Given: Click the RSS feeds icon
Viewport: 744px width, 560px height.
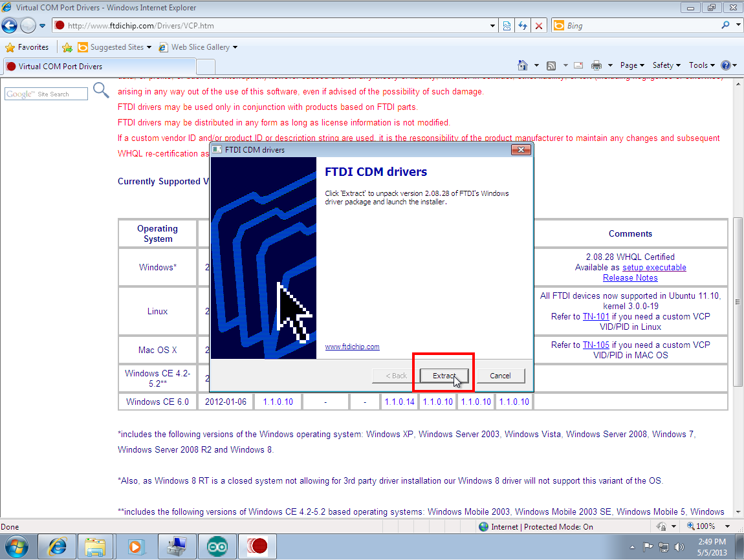Looking at the screenshot, I should [x=551, y=65].
